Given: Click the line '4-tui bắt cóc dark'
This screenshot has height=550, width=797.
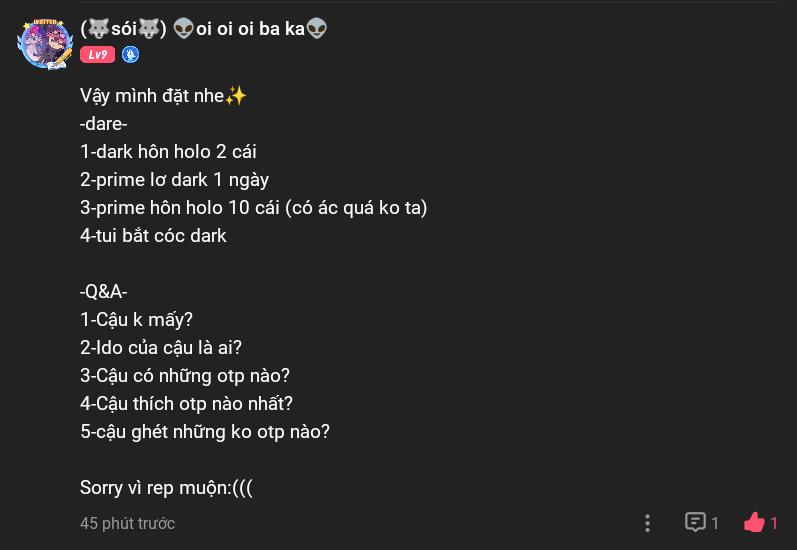Looking at the screenshot, I should pos(153,236).
